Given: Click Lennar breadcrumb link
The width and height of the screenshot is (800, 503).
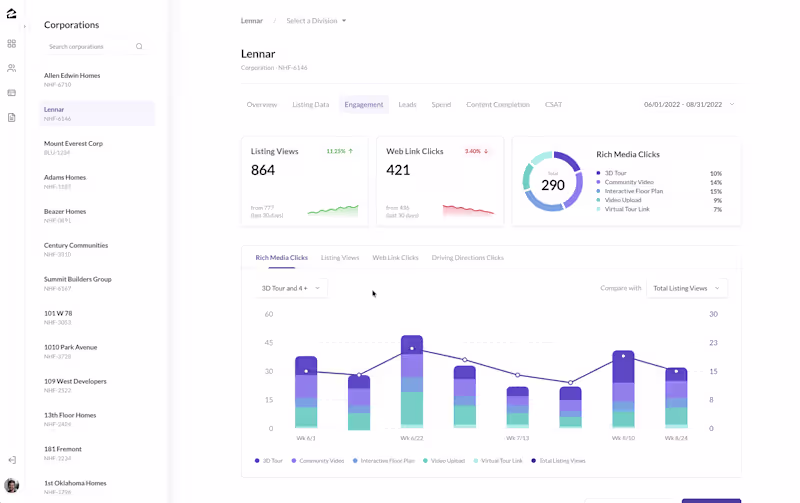Looking at the screenshot, I should [252, 21].
